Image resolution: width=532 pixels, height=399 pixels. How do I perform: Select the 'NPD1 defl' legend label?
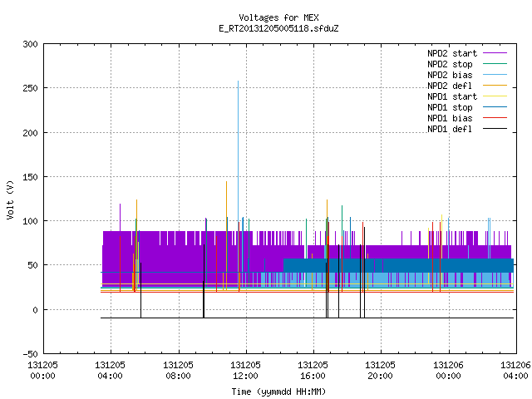click(x=450, y=130)
